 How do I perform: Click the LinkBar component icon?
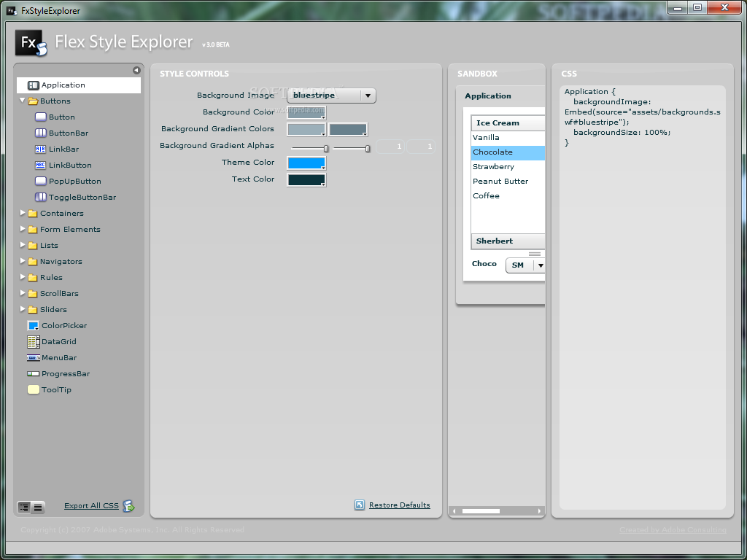(x=41, y=149)
